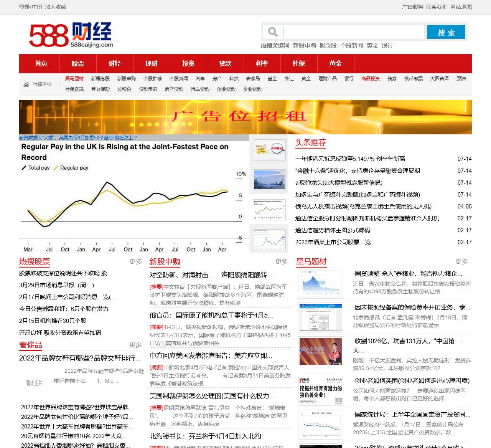
Task: Open the 登录/注册 link
Action: click(x=30, y=7)
